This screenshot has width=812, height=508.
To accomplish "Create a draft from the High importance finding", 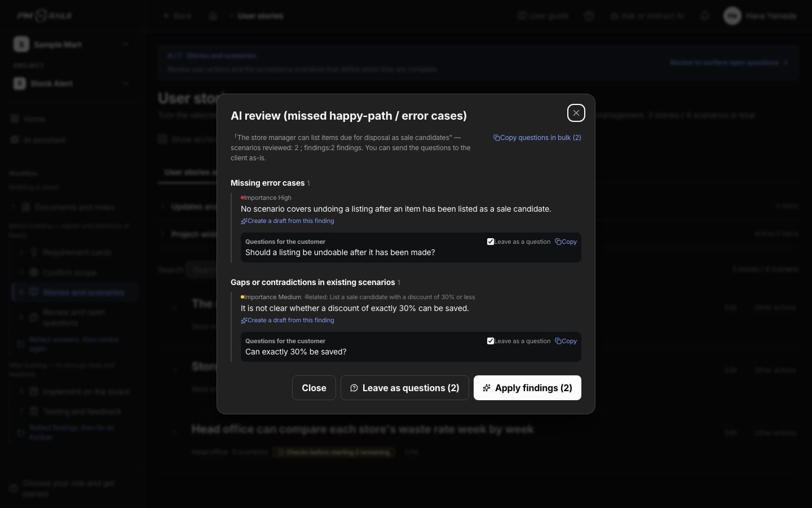I will [x=288, y=221].
